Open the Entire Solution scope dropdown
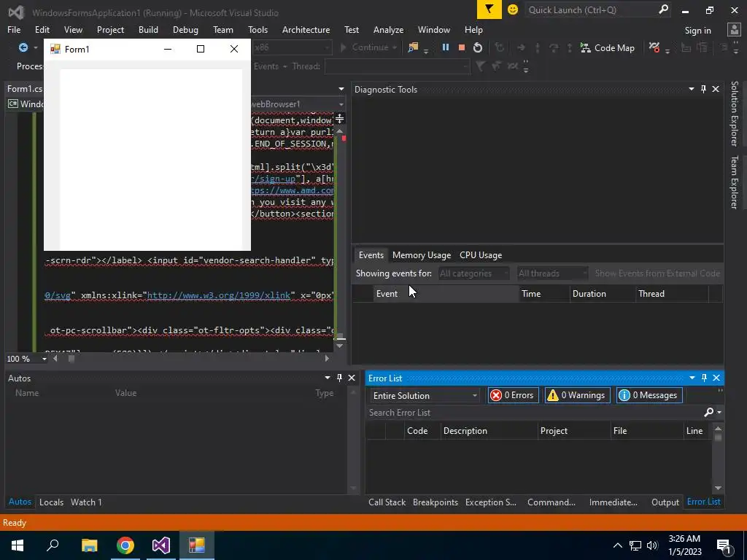The height and width of the screenshot is (560, 747). [x=425, y=396]
